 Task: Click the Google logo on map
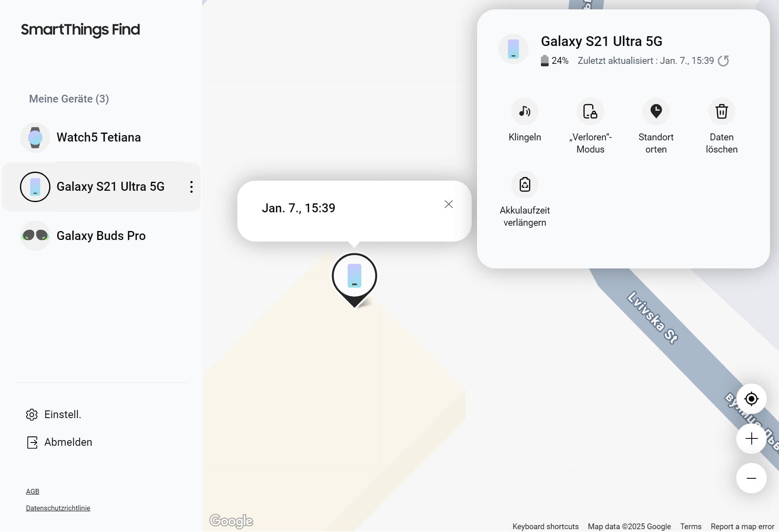pyautogui.click(x=231, y=521)
